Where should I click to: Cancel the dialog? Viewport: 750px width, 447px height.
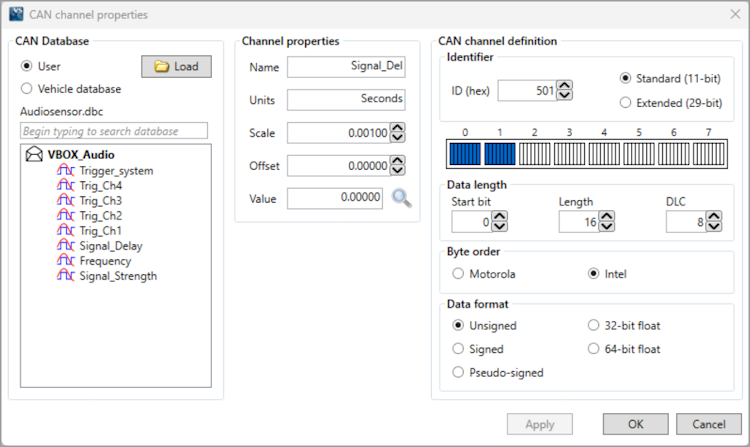pos(709,424)
